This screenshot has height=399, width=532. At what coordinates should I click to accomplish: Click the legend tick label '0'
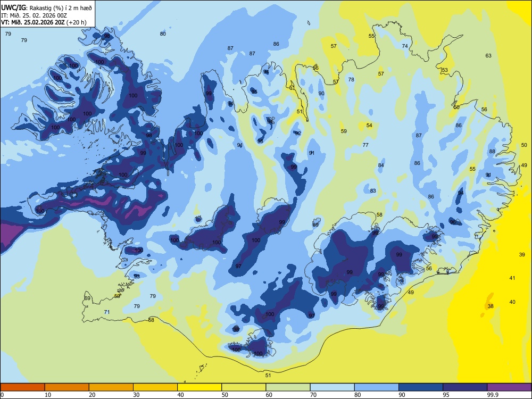2,395
